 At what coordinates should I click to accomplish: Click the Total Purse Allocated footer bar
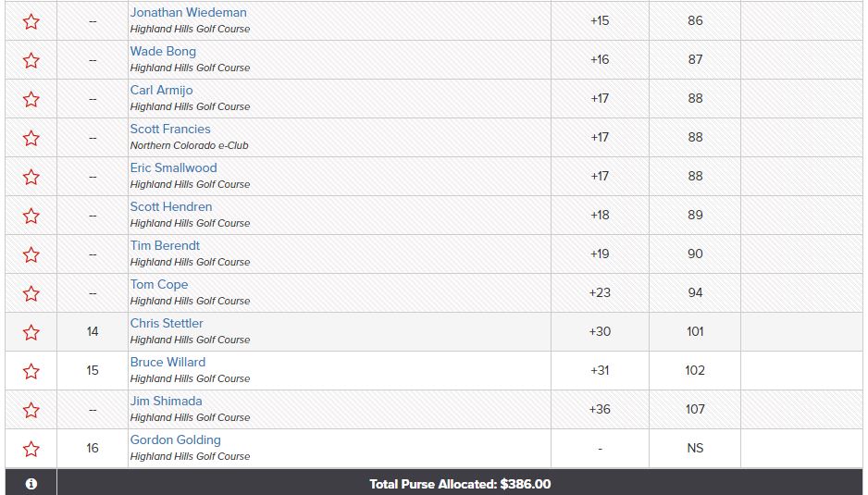(460, 484)
